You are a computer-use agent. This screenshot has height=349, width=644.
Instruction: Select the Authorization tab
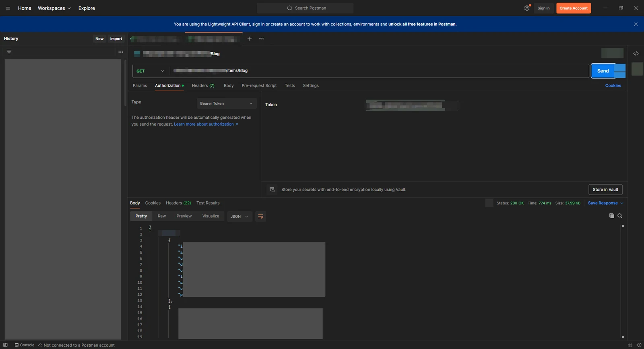coord(169,86)
